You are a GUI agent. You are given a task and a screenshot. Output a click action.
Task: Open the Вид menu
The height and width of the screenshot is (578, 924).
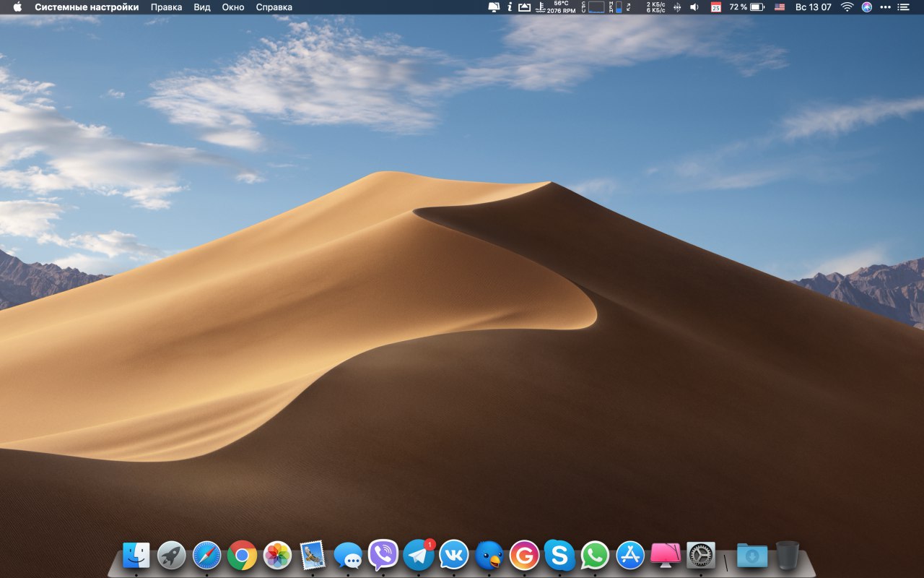coord(202,7)
